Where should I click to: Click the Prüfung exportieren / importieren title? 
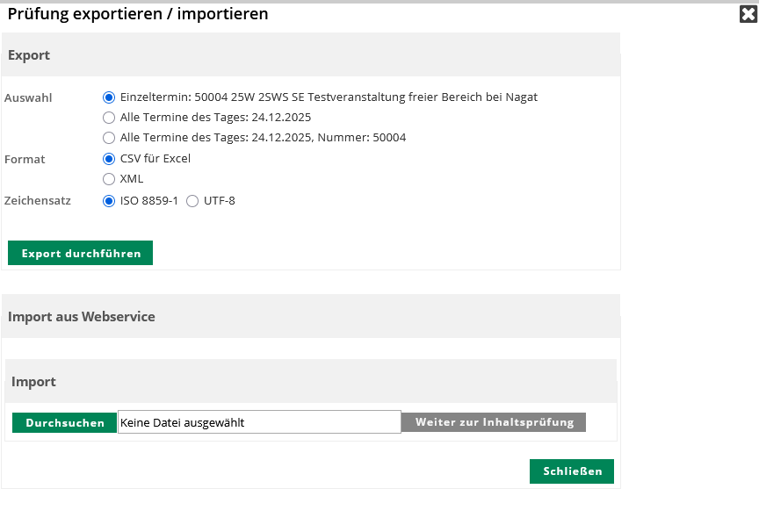pyautogui.click(x=138, y=14)
